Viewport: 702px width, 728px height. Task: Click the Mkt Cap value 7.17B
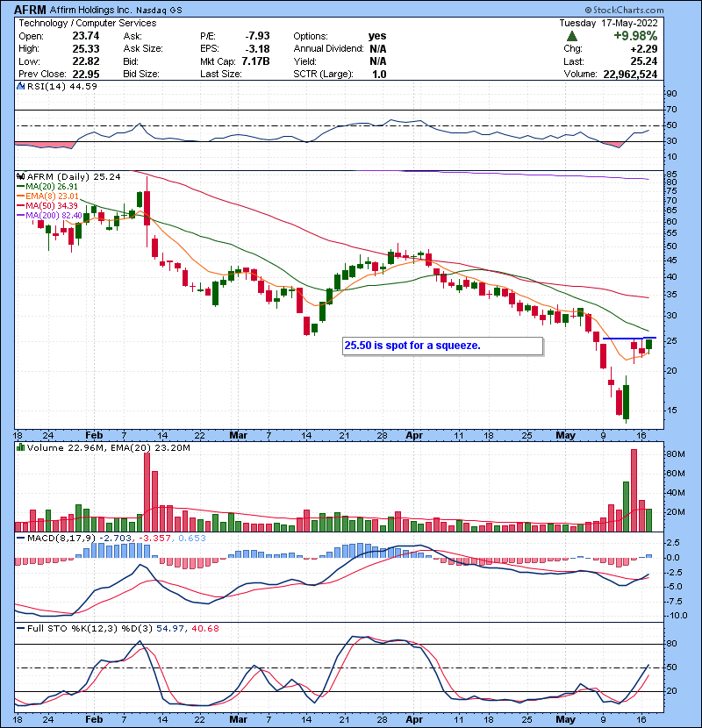[255, 61]
